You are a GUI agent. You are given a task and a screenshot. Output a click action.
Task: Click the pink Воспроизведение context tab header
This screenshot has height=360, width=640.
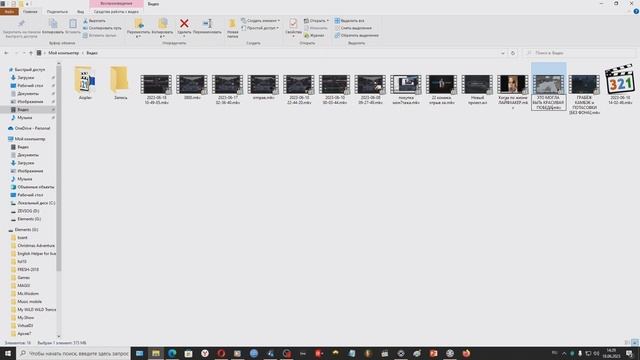click(x=116, y=4)
